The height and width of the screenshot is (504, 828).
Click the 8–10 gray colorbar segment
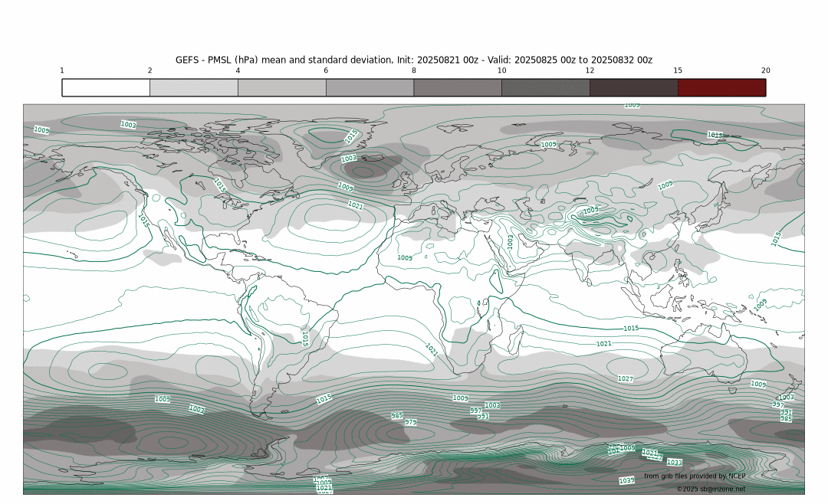pyautogui.click(x=458, y=87)
